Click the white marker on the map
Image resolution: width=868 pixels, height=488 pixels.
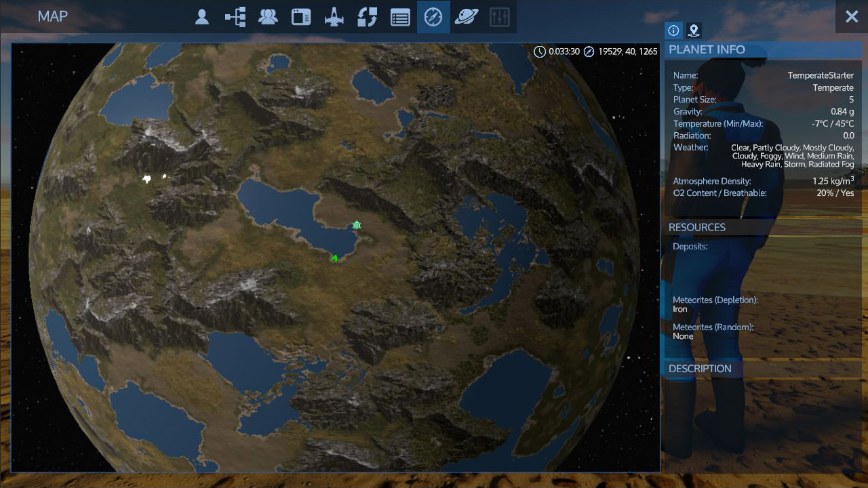coord(146,179)
